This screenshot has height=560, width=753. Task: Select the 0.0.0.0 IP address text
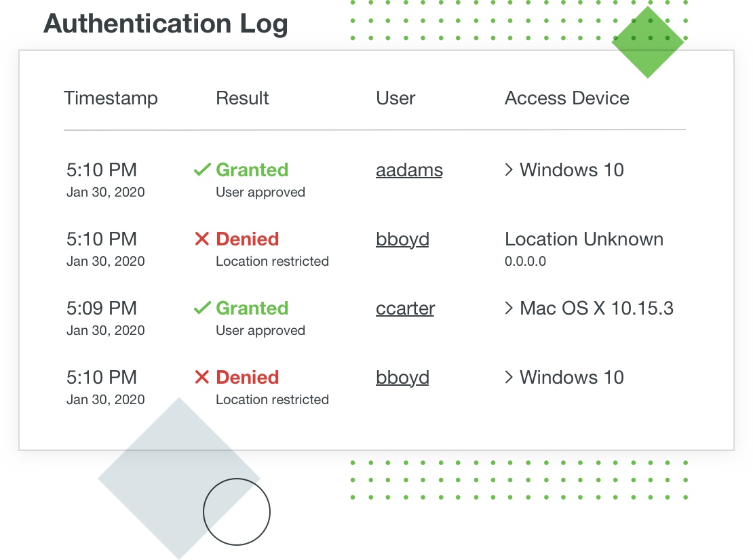tap(525, 261)
